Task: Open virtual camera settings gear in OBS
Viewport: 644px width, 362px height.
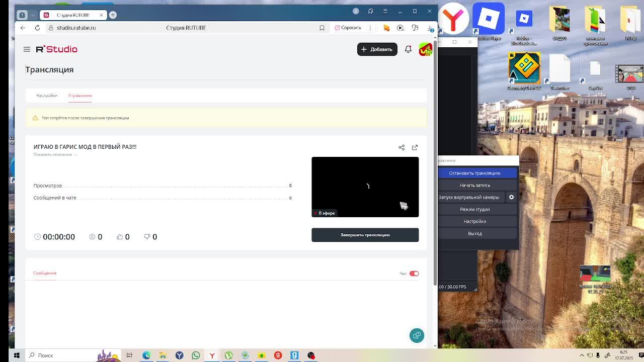Action: (x=511, y=197)
